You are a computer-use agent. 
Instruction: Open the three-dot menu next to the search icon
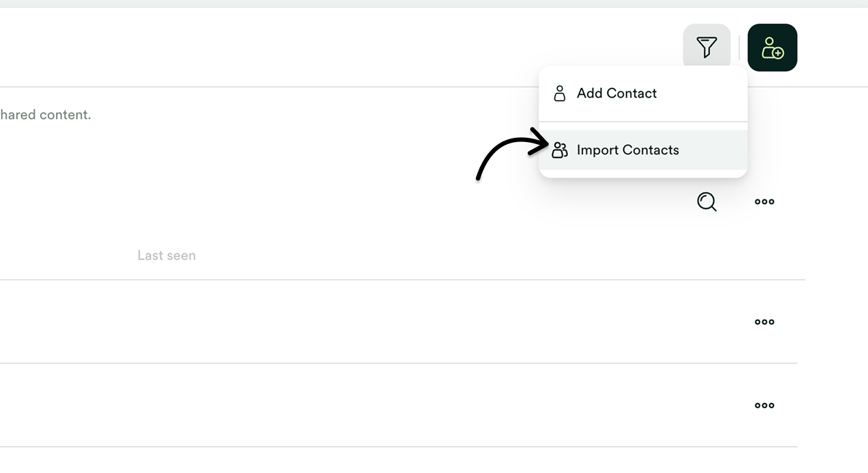click(x=764, y=202)
